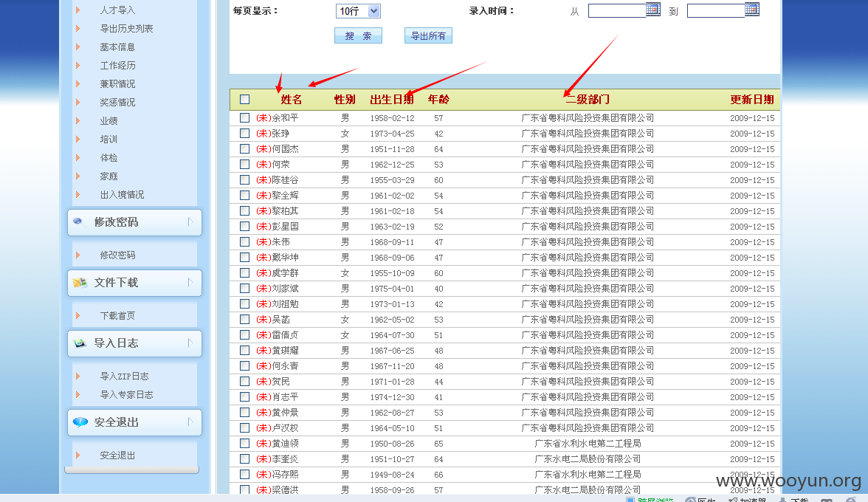This screenshot has width=868, height=502.
Task: Click the 性别 column header
Action: [x=345, y=100]
